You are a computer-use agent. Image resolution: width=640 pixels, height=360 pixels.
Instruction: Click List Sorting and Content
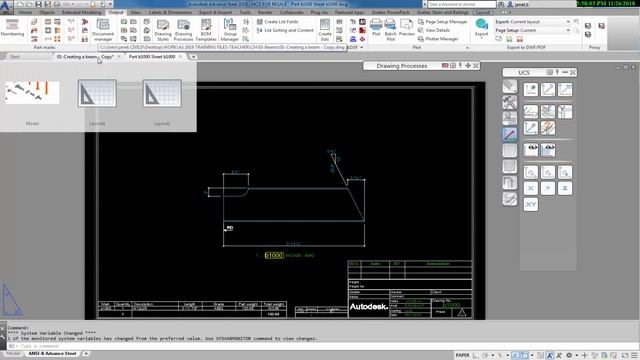[285, 30]
